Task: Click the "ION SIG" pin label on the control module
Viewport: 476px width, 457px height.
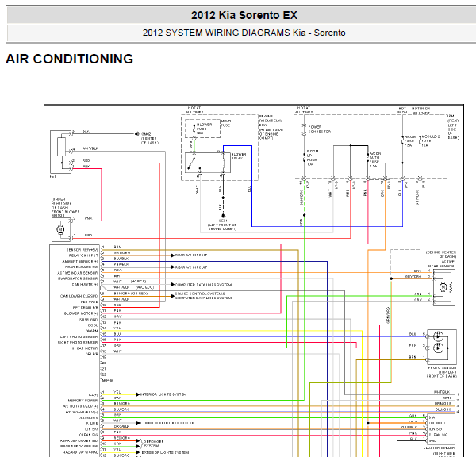Action: pyautogui.click(x=91, y=429)
